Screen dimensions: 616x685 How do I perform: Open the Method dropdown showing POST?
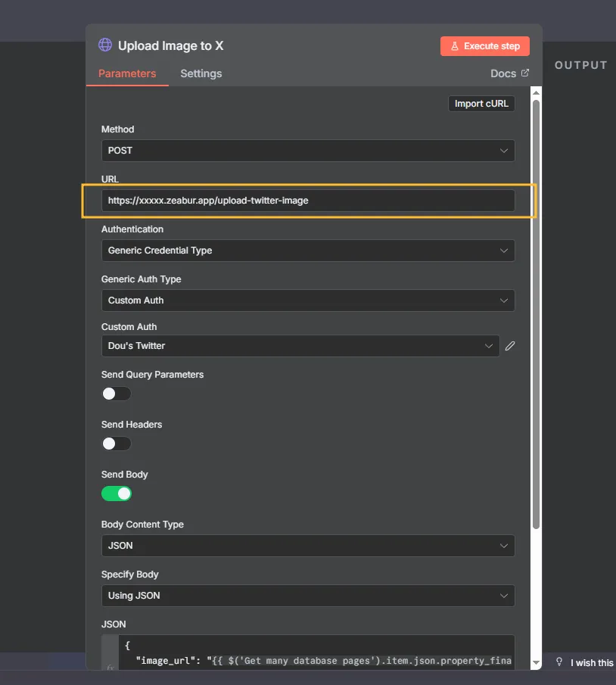307,151
